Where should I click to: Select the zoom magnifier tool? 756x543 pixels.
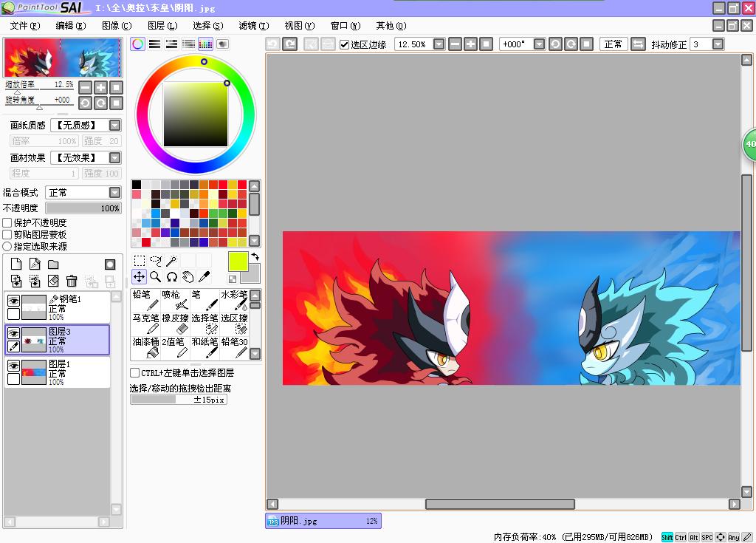[x=156, y=277]
